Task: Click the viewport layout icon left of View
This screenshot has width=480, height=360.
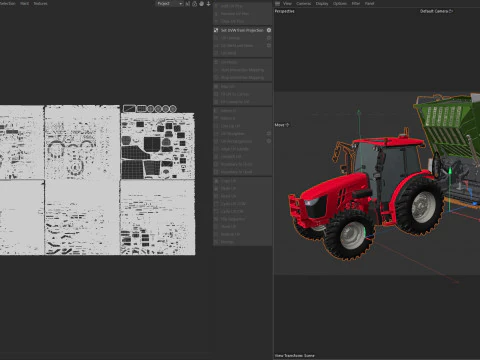Action: [277, 4]
